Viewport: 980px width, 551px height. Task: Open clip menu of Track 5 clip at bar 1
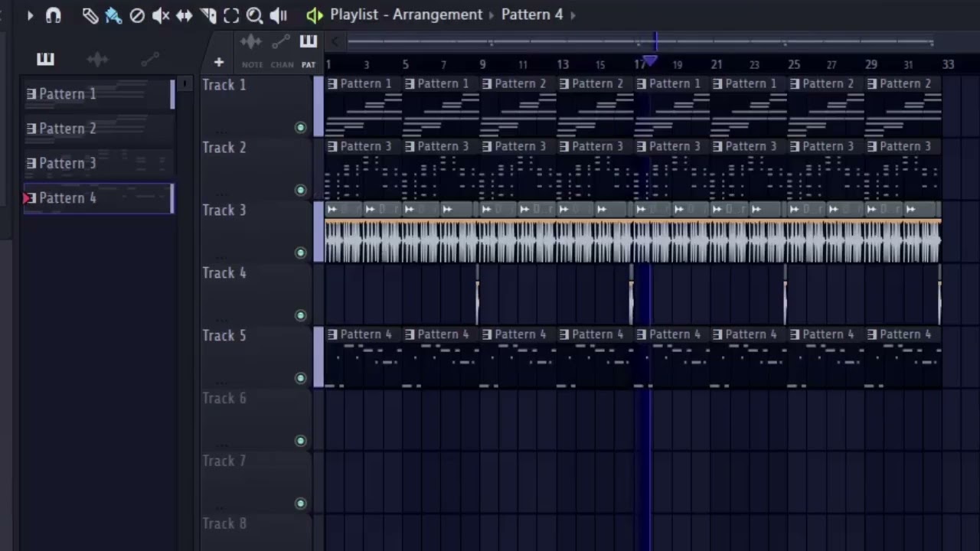[x=332, y=335]
